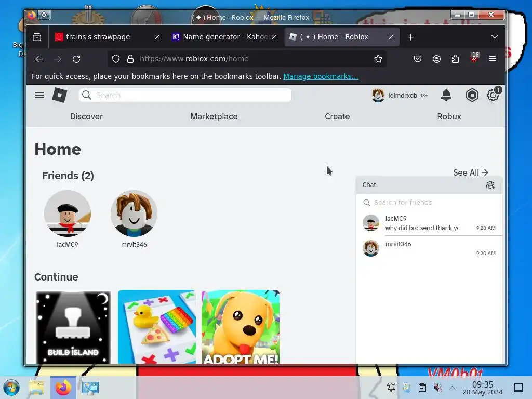This screenshot has height=399, width=532.
Task: Click the uBlock extension with badge 18
Action: (x=474, y=58)
